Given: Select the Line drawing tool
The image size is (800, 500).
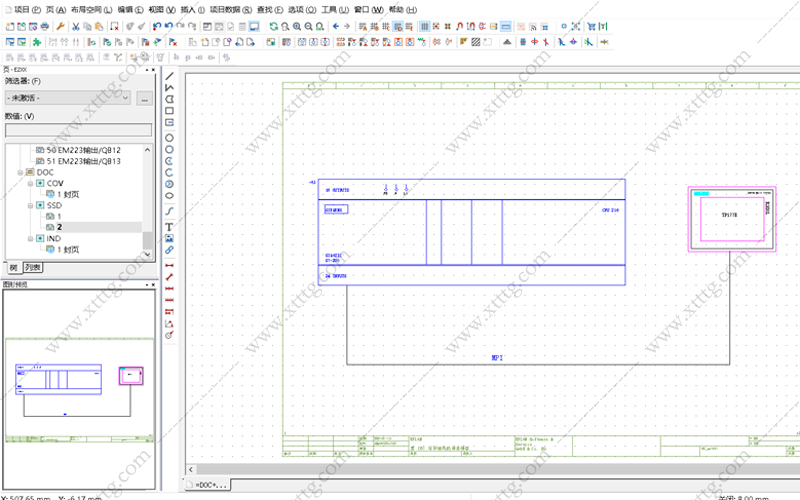Looking at the screenshot, I should pos(169,76).
